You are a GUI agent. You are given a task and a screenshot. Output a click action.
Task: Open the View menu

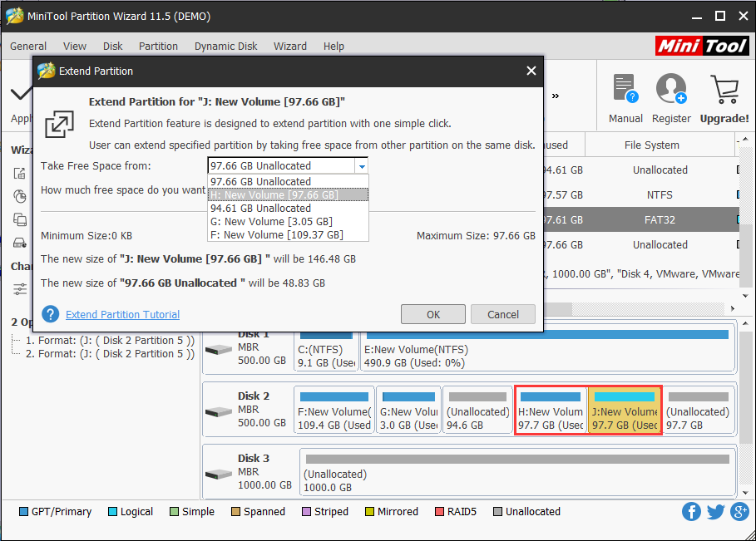tap(75, 47)
